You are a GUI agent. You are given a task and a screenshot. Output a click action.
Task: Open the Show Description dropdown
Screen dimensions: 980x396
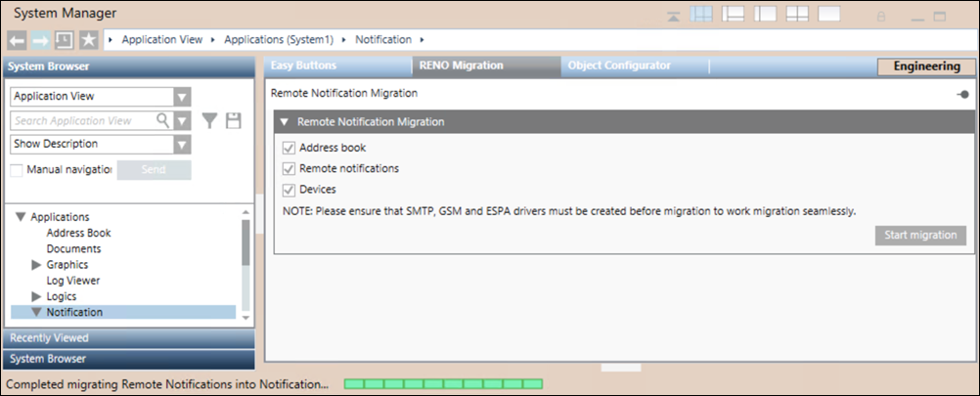(x=181, y=144)
